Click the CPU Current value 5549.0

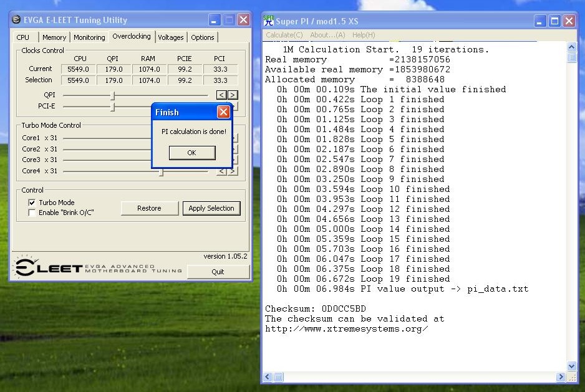click(78, 69)
